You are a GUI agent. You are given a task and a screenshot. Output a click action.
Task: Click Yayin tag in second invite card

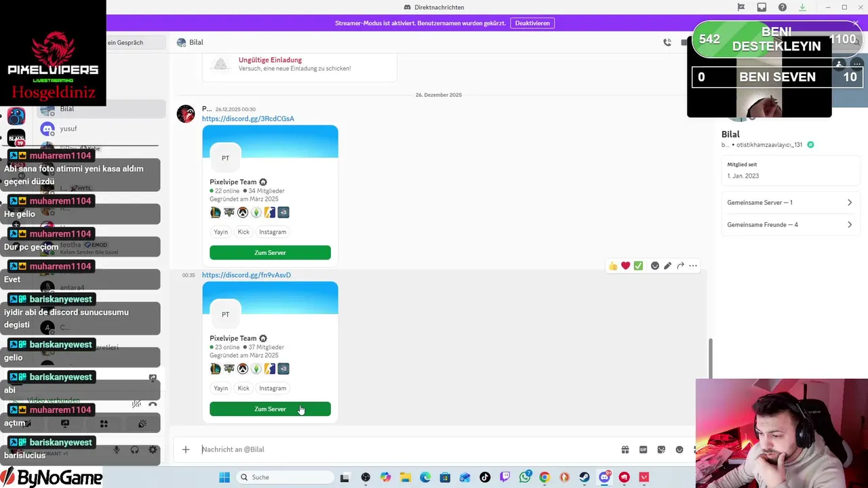click(221, 388)
